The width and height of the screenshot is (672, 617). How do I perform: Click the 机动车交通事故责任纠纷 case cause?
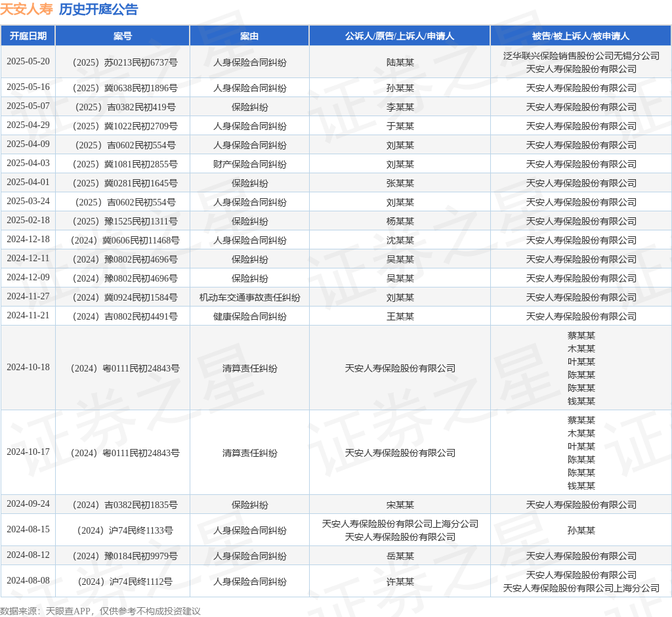250,297
